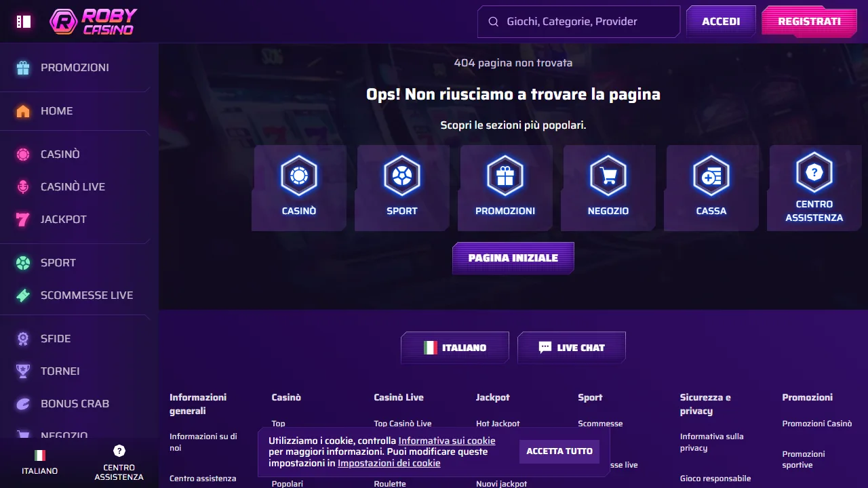Click the 'Sicurezza e privacy' footer heading
This screenshot has height=488, width=868.
point(706,404)
